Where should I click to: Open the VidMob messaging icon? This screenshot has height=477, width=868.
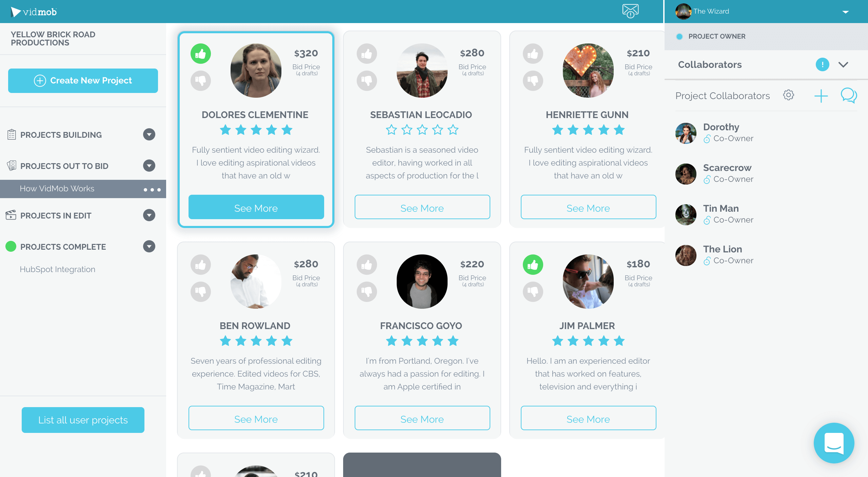pos(631,11)
